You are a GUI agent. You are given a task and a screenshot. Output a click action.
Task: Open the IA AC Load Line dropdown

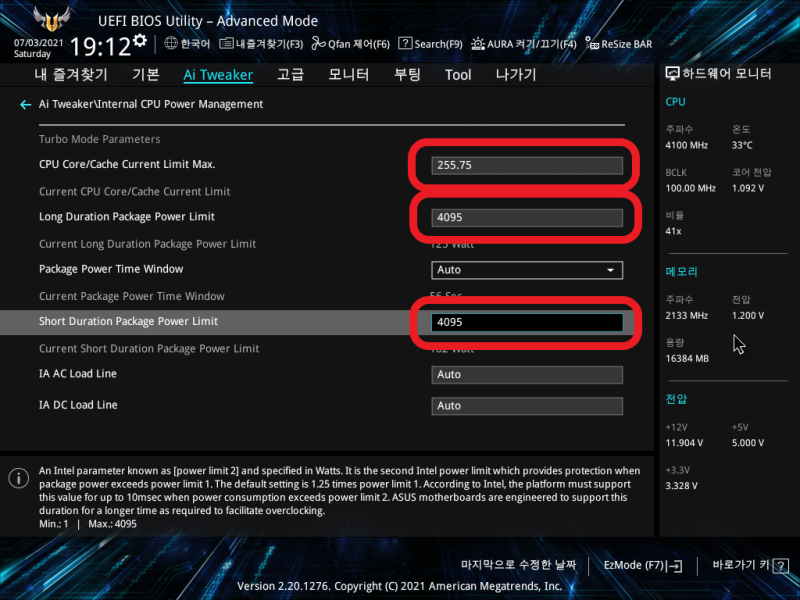[527, 374]
